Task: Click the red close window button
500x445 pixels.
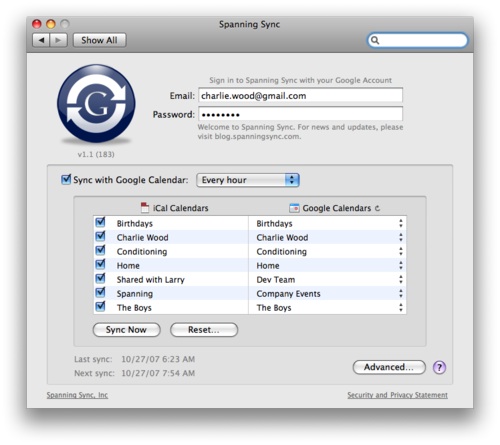Action: tap(36, 24)
